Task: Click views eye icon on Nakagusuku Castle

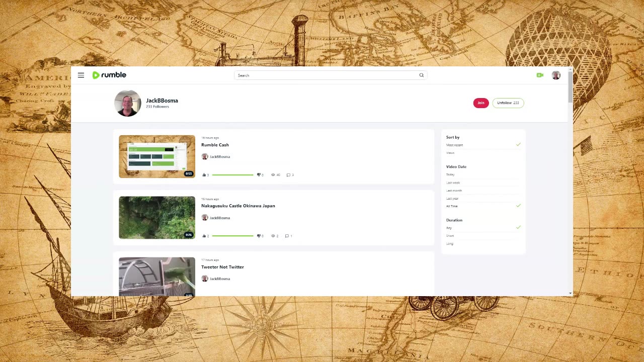Action: coord(273,236)
